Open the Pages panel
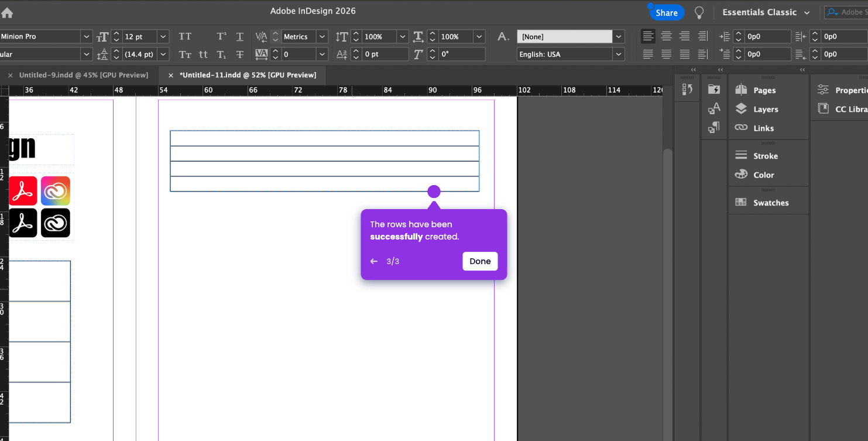Viewport: 868px width, 441px height. click(x=764, y=90)
